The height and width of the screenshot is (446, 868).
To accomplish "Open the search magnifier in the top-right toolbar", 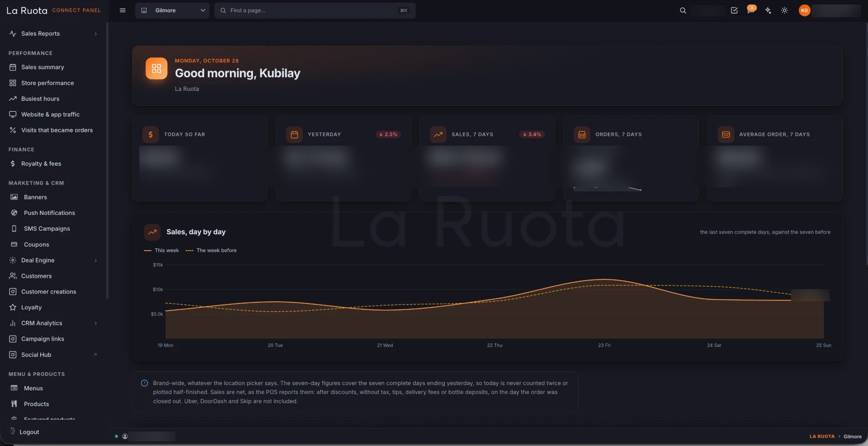I will pos(682,10).
